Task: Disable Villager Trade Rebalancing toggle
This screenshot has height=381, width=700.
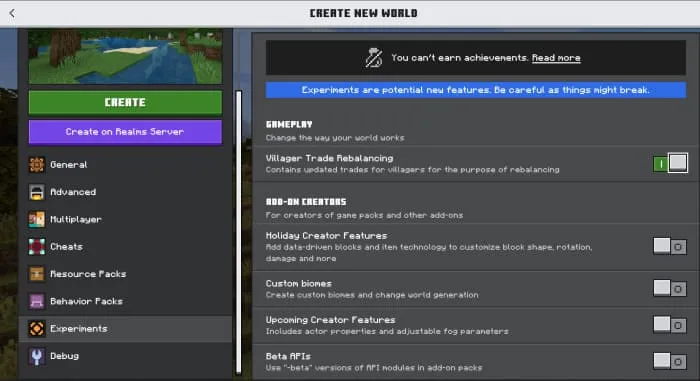Action: pos(670,163)
